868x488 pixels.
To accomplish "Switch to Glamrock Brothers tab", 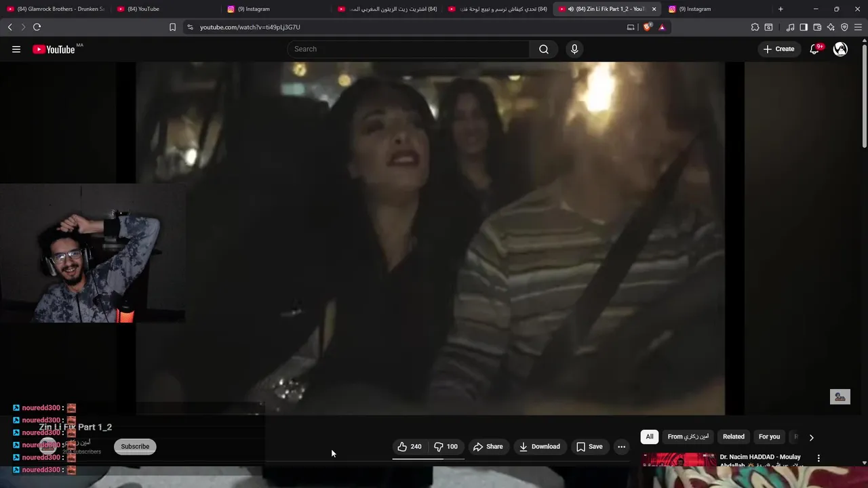I will pyautogui.click(x=56, y=9).
